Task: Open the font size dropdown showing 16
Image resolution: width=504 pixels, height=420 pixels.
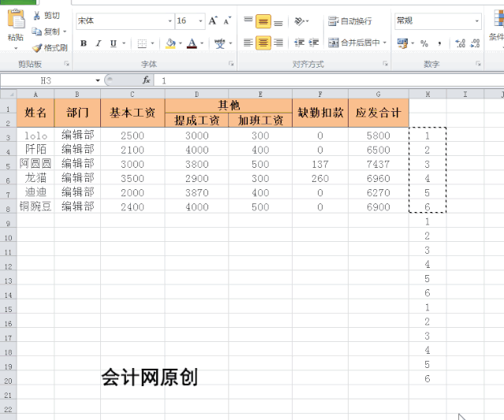Action: [189, 21]
